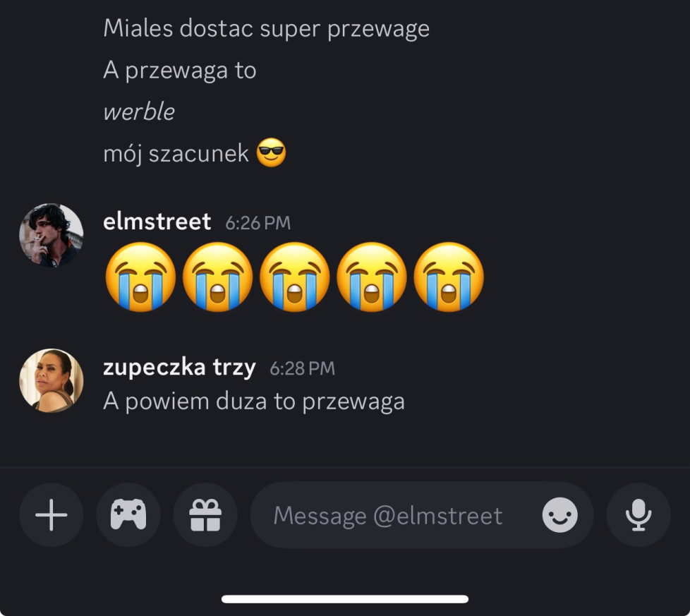This screenshot has height=616, width=690.
Task: Tap the home indicator bar
Action: point(345,599)
